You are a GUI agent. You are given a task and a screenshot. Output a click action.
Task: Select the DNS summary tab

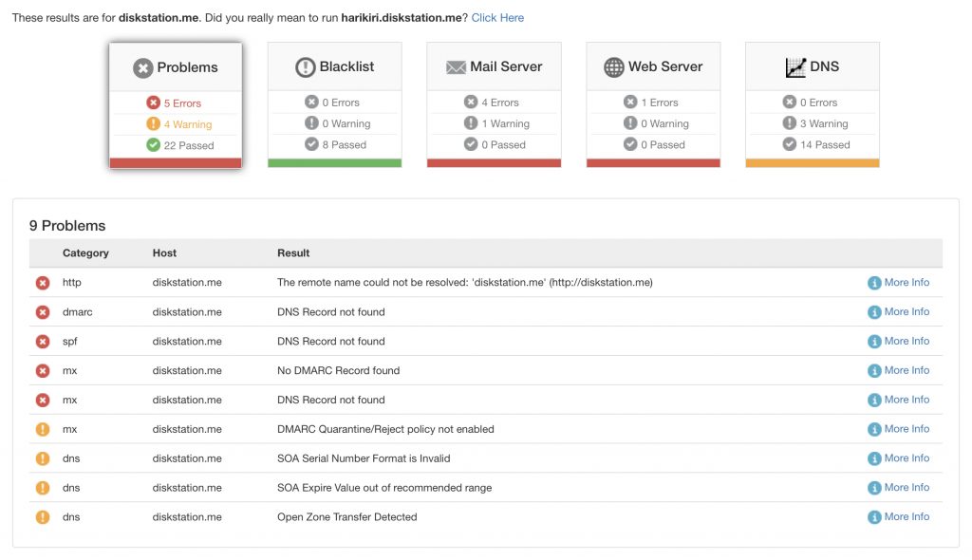813,66
